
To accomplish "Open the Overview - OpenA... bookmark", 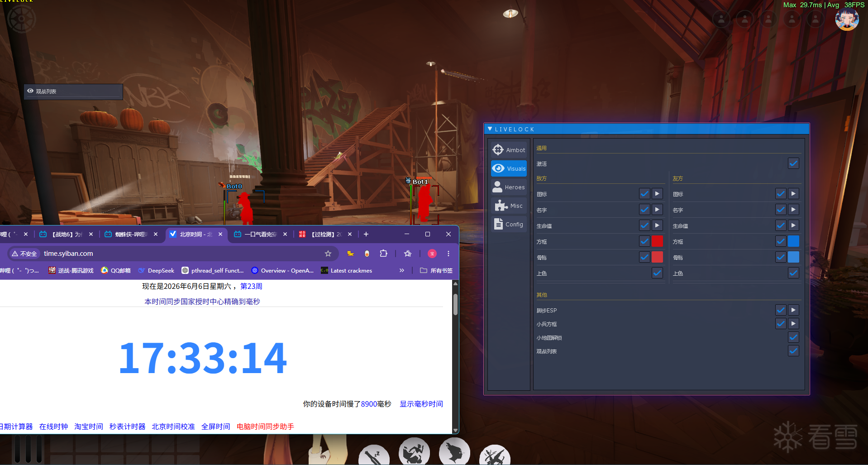I will 282,270.
